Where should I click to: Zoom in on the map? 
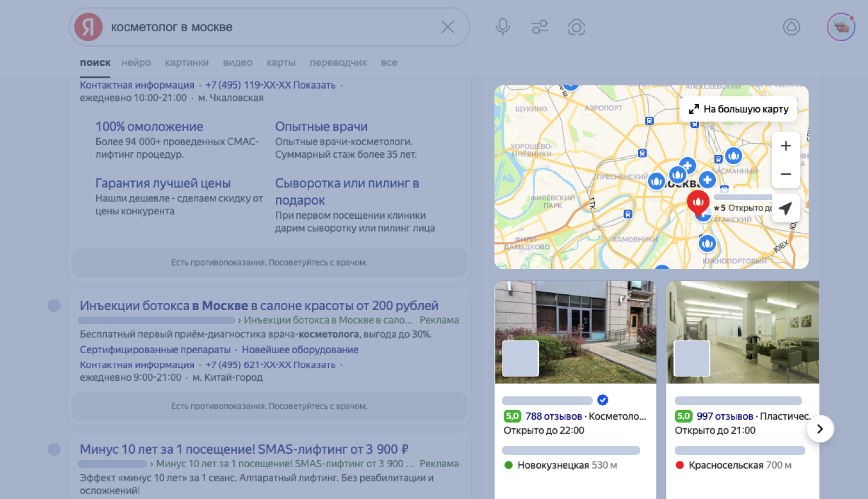click(x=786, y=146)
